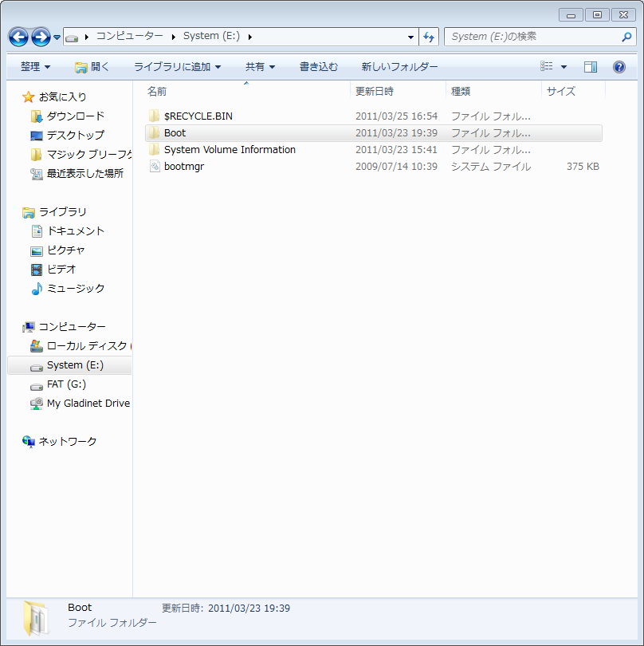Open お気に入り in the navigation pane
This screenshot has width=644, height=646.
pos(63,97)
